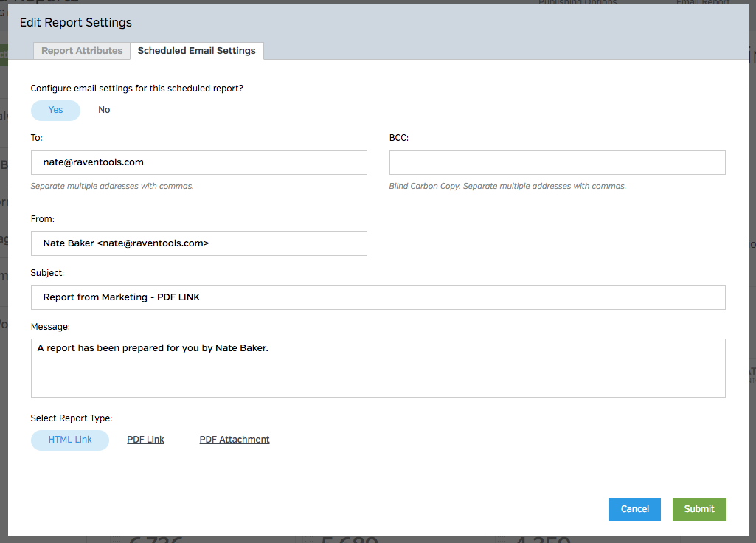The width and height of the screenshot is (756, 543).
Task: Select HTML Link report type
Action: [70, 440]
